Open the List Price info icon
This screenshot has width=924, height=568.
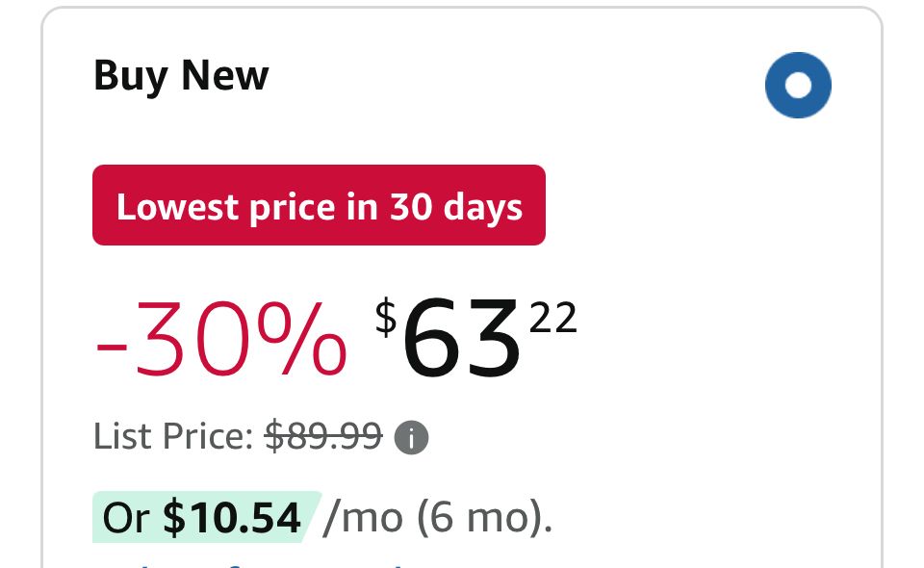point(411,438)
